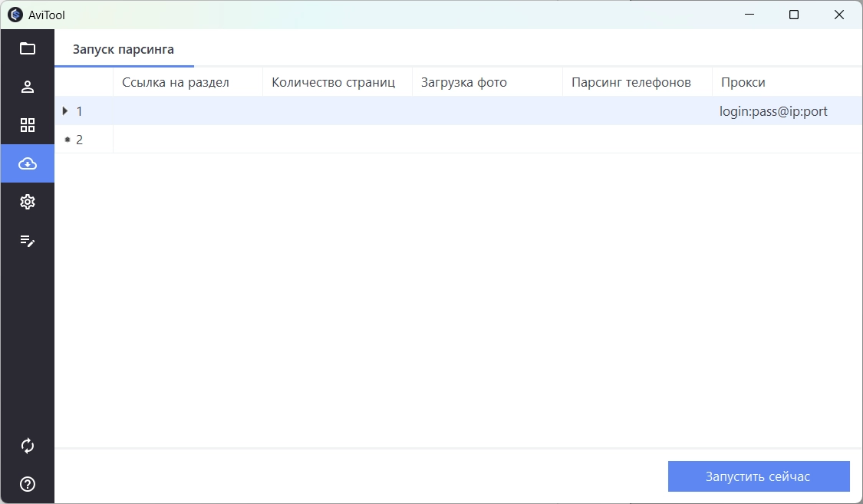Screen dimensions: 863x504
Task: Click the sync refresh icon in sidebar
Action: click(x=28, y=445)
